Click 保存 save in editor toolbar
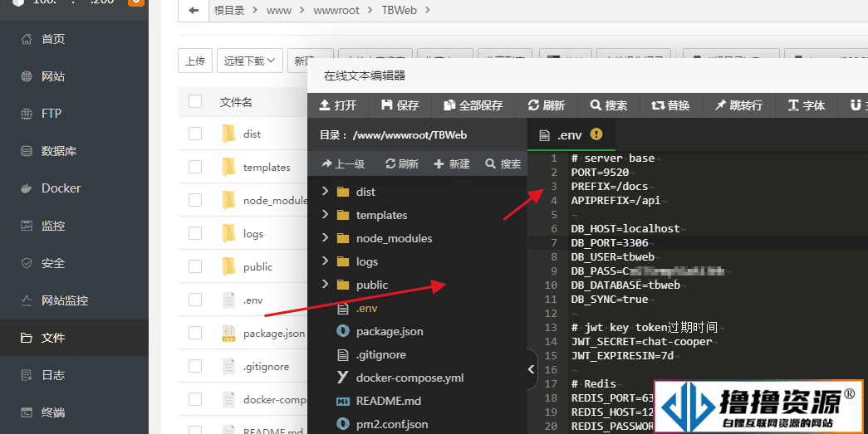 (400, 105)
